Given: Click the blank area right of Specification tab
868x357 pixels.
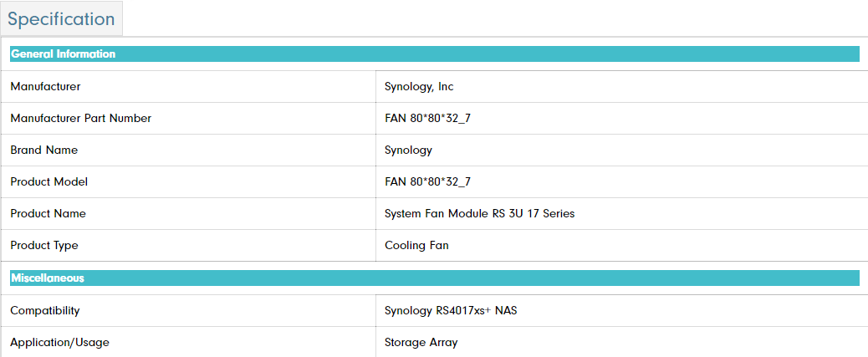Looking at the screenshot, I should point(493,18).
